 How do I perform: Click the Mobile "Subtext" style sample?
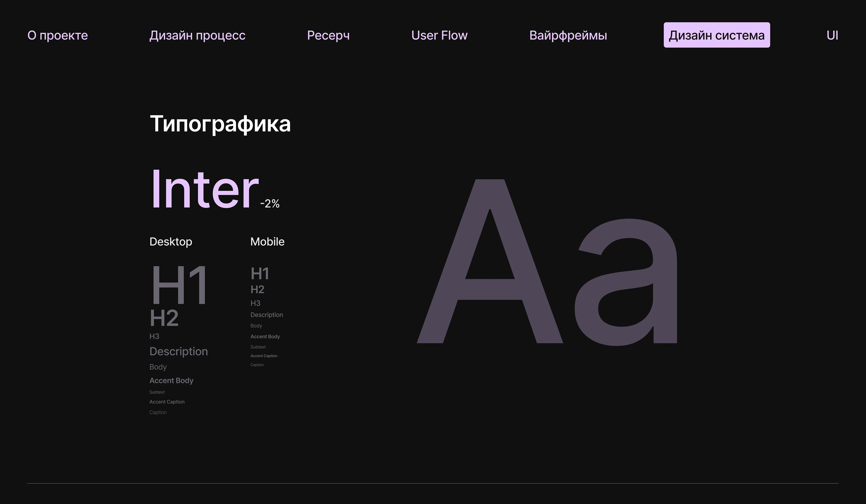258,347
